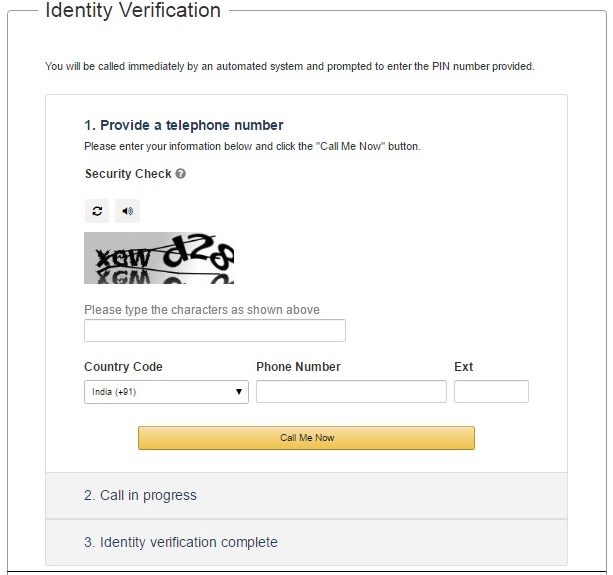Click the Call Me Now button
The height and width of the screenshot is (575, 613).
[x=306, y=438]
